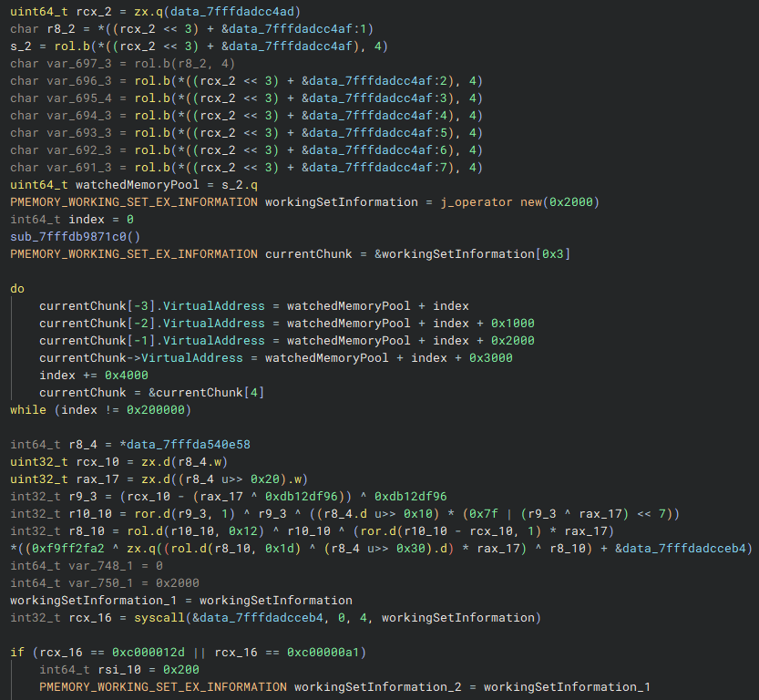
Task: Click variable rax_17 in its uint32_t declaration
Action: pos(97,479)
